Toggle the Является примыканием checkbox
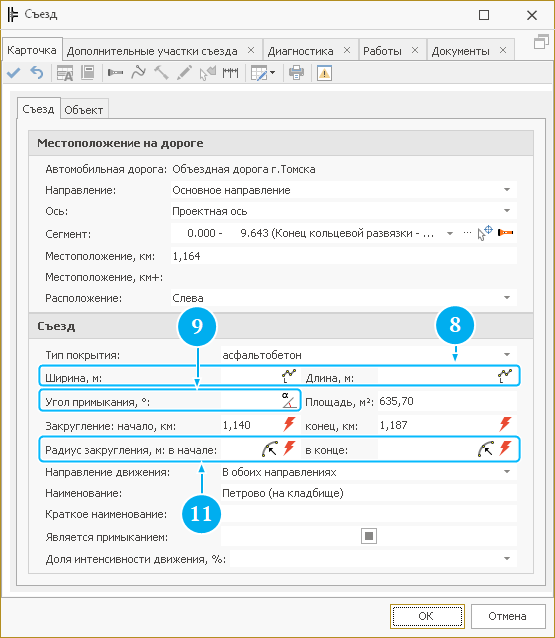555x638 pixels. point(369,536)
